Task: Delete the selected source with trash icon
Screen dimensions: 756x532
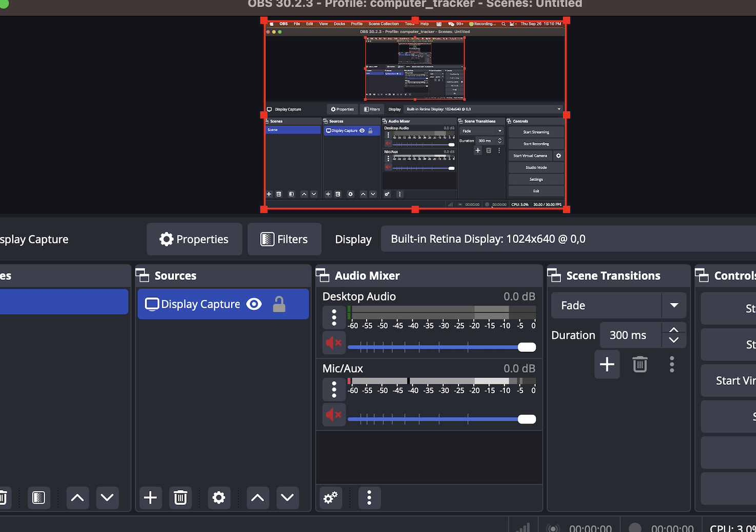Action: click(180, 498)
